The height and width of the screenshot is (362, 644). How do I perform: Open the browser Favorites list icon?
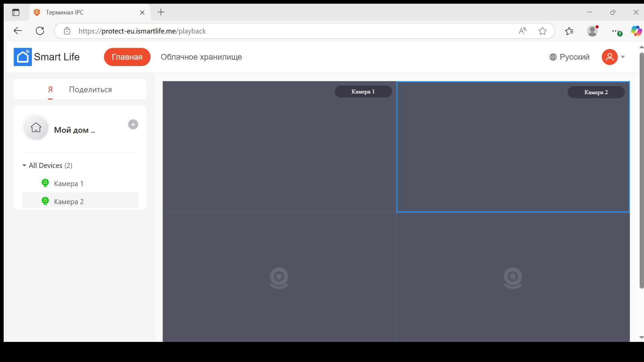[x=569, y=31]
